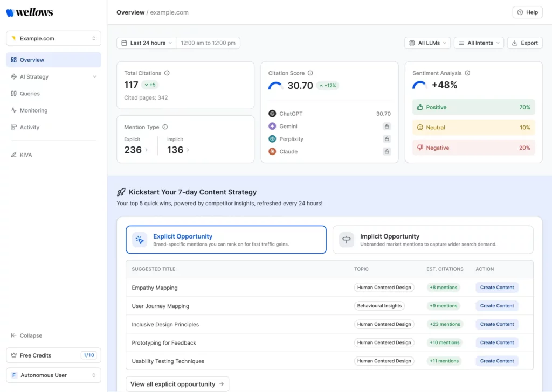Open the Total Citations info tooltip icon
The height and width of the screenshot is (392, 552).
165,73
